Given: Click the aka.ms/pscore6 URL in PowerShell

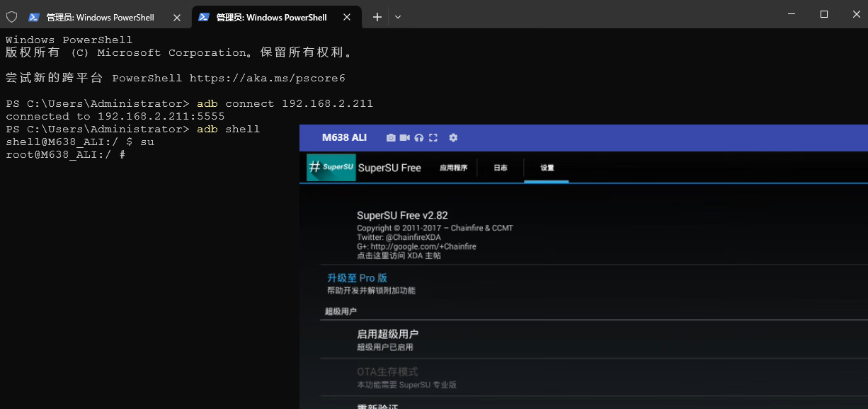Looking at the screenshot, I should 268,78.
